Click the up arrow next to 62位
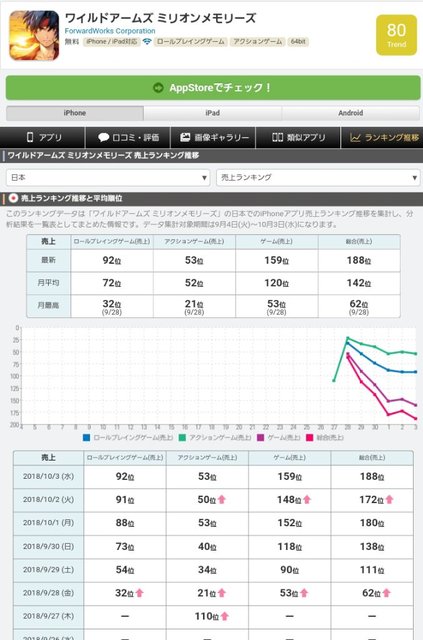Viewport: 423px width, 640px height. coord(387,593)
